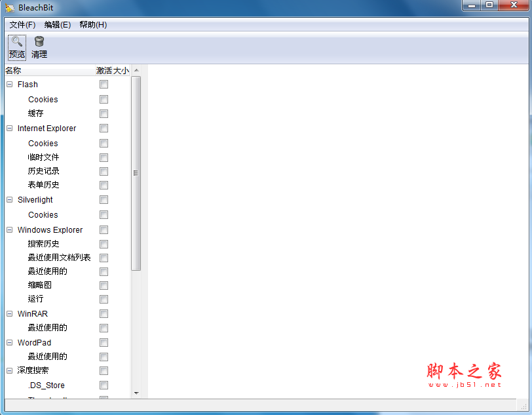Tick the 缩略图 checkbox
Viewport: 532px width, 415px height.
(104, 285)
